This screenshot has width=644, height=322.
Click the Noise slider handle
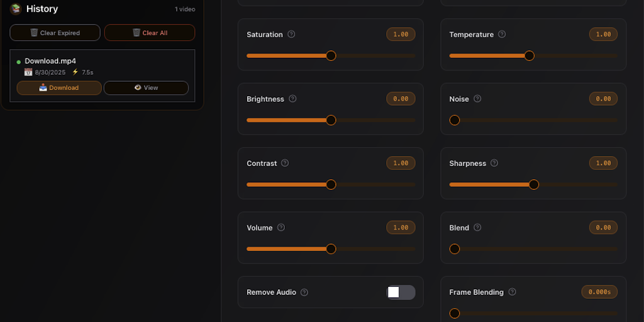click(x=454, y=120)
